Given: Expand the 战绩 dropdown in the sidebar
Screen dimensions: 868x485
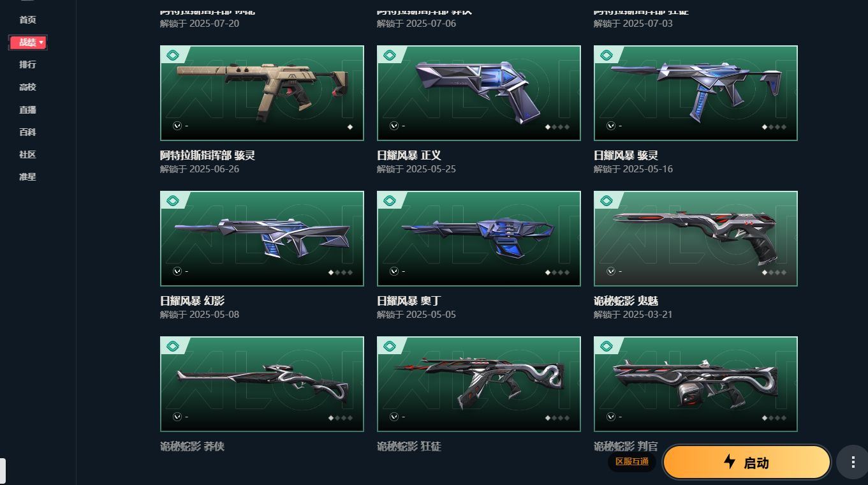Looking at the screenshot, I should (27, 43).
